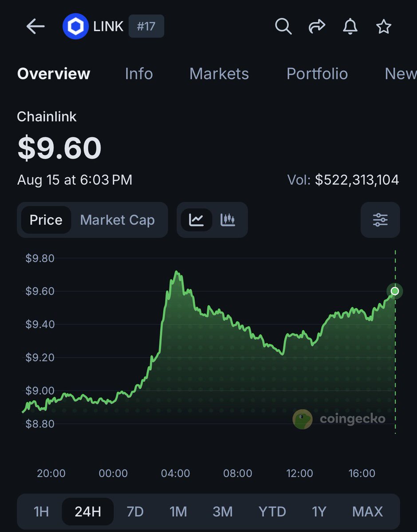Select the YTD range option
Screen dimensions: 417x532
tap(272, 512)
